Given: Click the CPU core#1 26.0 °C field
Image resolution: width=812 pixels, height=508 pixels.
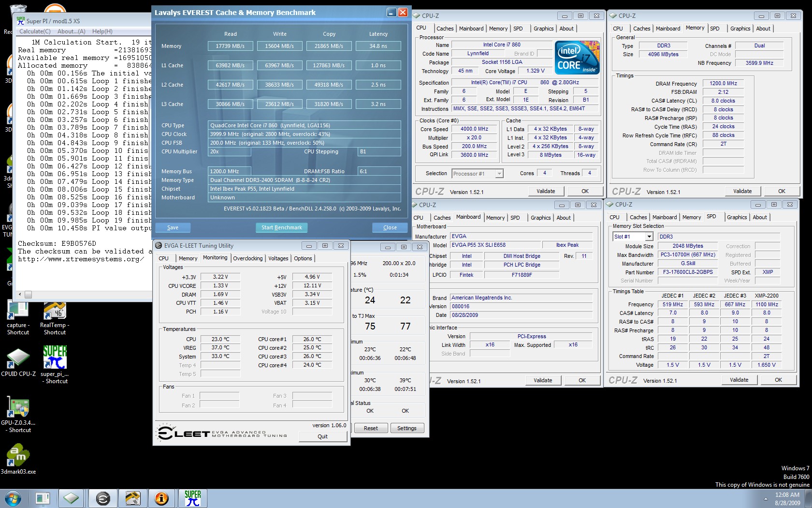Looking at the screenshot, I should pyautogui.click(x=312, y=339).
